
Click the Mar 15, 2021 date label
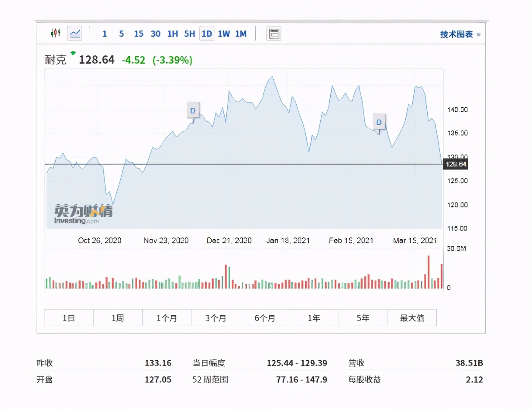415,241
